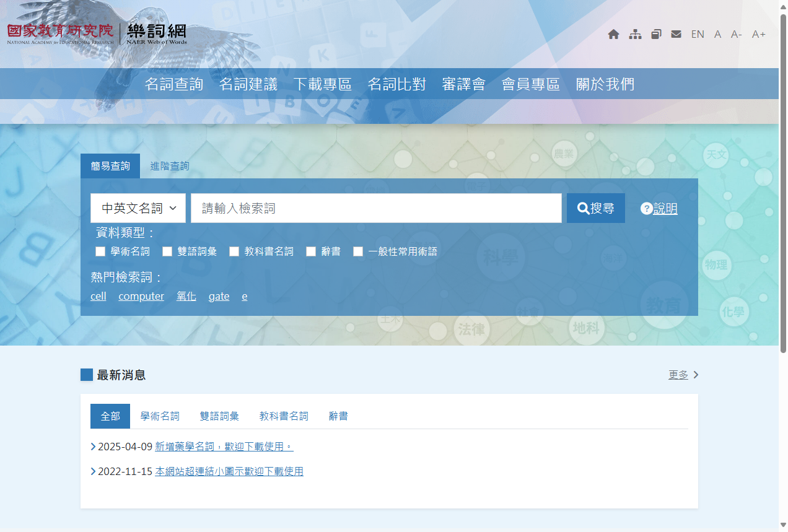Click the NAER 樂詞網 logo
Viewport: 788px width, 532px height.
coord(97,34)
